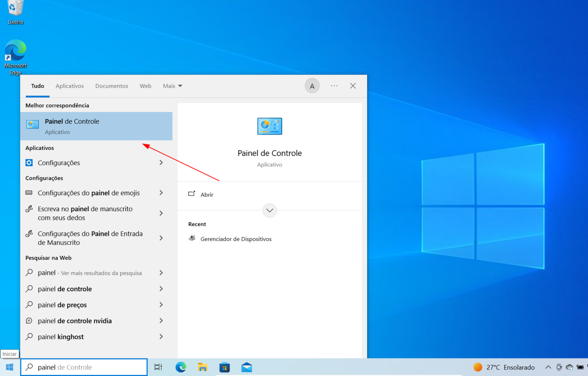Open the Mais dropdown in search
Screen dimensions: 588x376
(172, 85)
